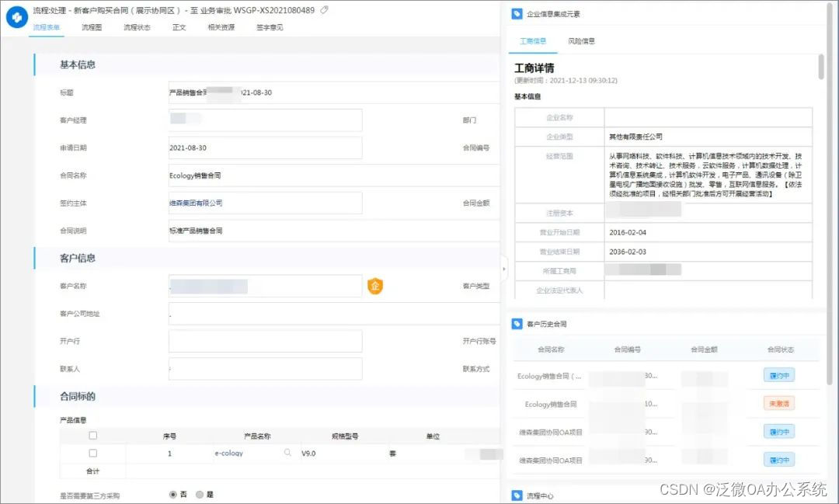Click the 合同标的 section heading

point(78,397)
